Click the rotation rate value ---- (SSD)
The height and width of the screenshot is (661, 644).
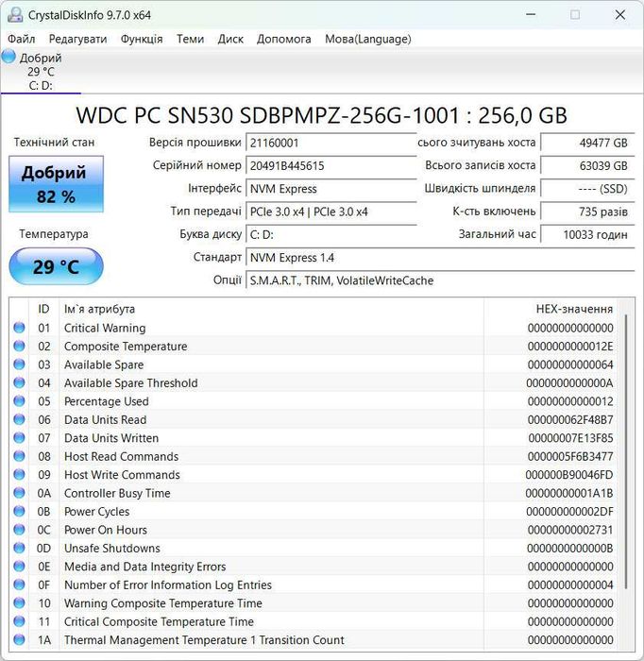click(x=587, y=189)
